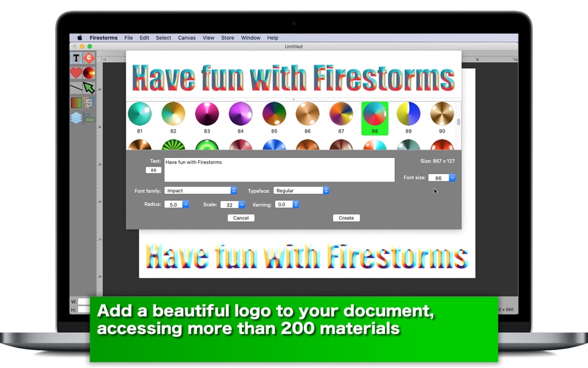Screen dimensions: 588x368
Task: Click the Font size value field
Action: point(439,178)
